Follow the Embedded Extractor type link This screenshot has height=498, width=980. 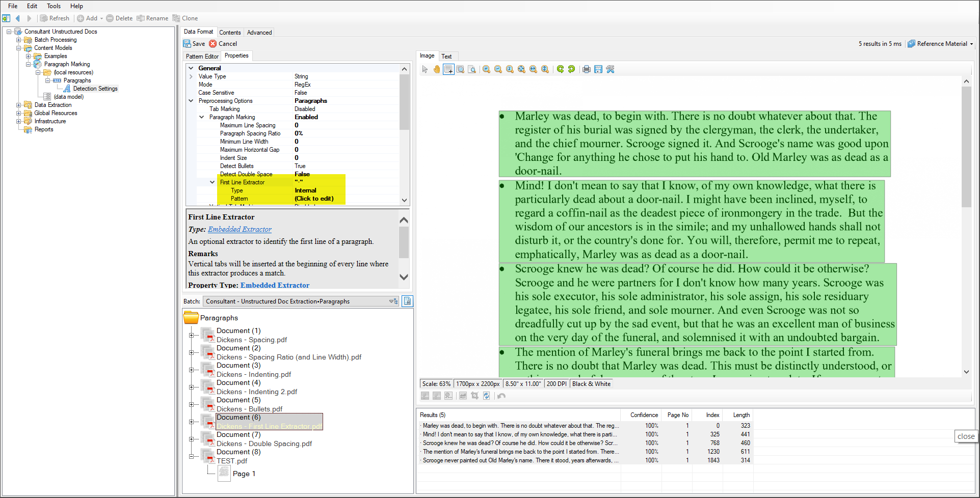pos(240,229)
